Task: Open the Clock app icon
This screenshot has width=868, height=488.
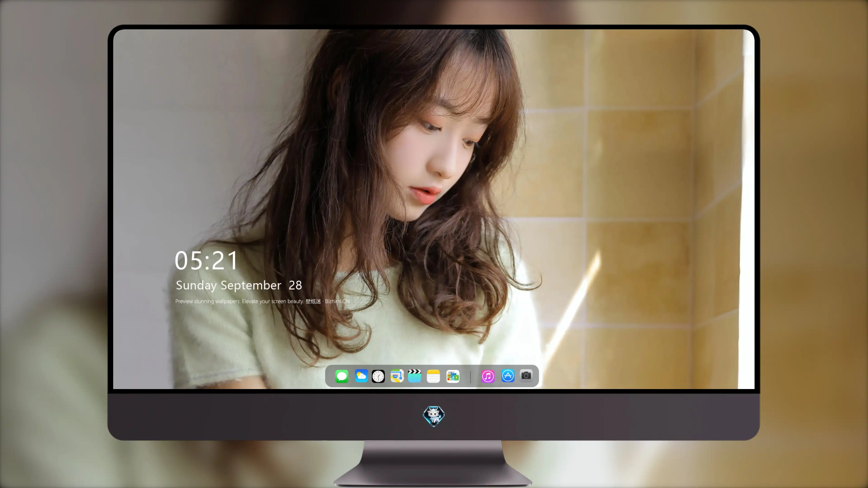Action: coord(378,376)
